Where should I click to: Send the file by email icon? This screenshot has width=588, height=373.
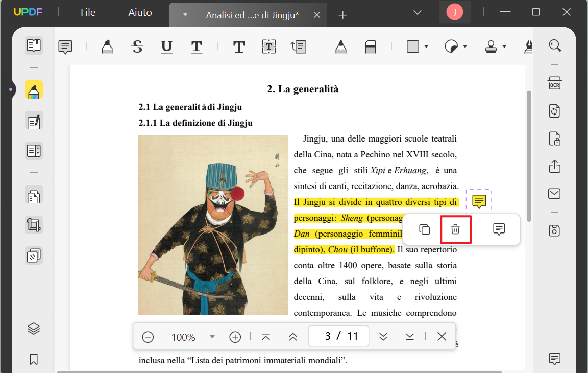(x=555, y=194)
